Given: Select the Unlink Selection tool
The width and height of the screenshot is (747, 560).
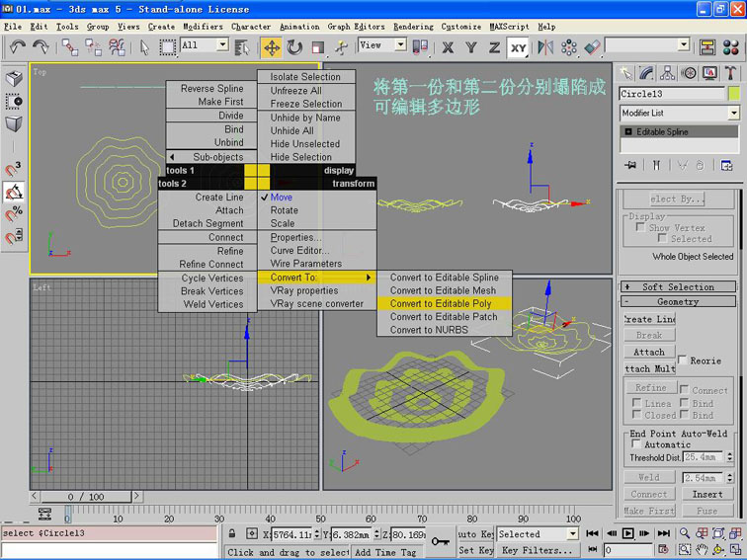Looking at the screenshot, I should tap(93, 47).
